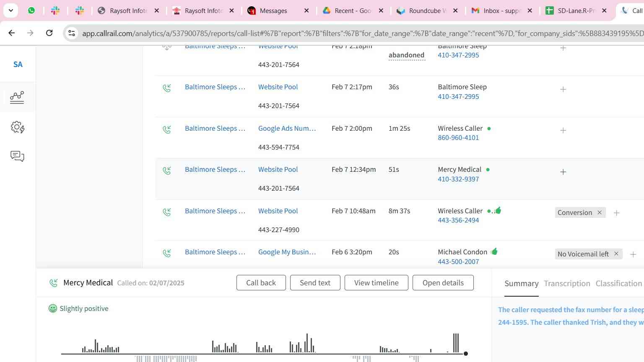Open the settings gear with lightning icon
Image resolution: width=644 pixels, height=362 pixels.
[17, 127]
